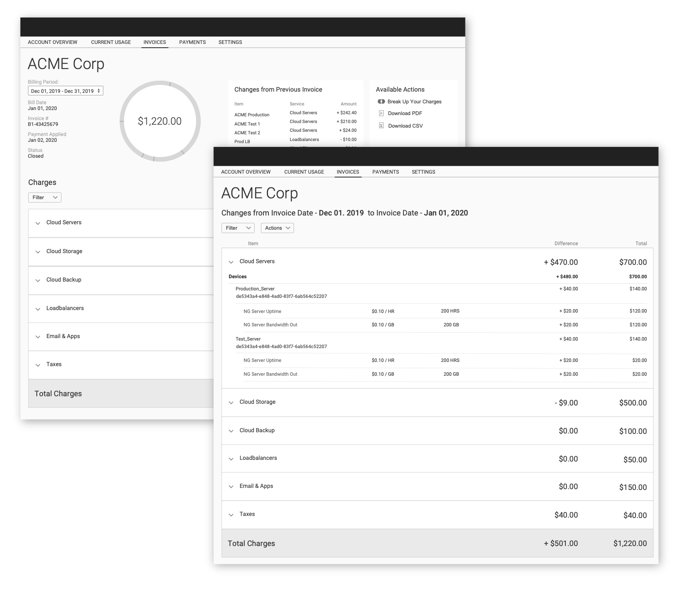The width and height of the screenshot is (700, 595).
Task: Open the Filter dropdown in the front window
Action: coord(238,228)
